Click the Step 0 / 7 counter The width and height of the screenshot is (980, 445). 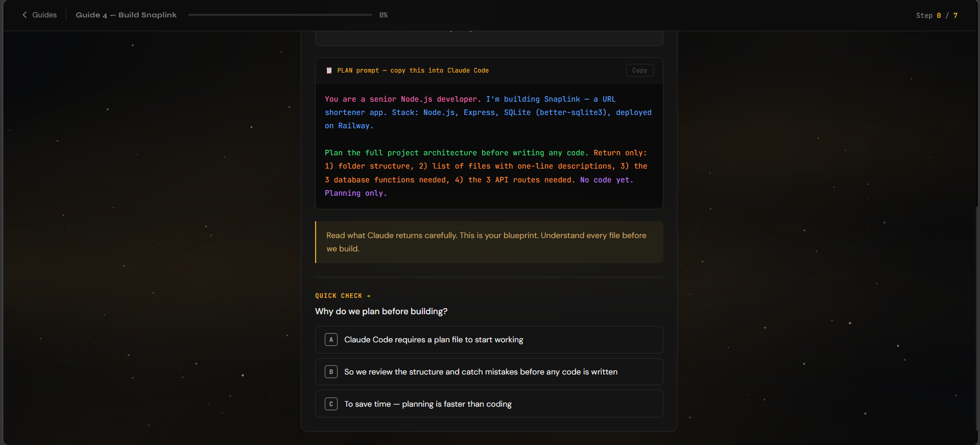[x=937, y=15]
